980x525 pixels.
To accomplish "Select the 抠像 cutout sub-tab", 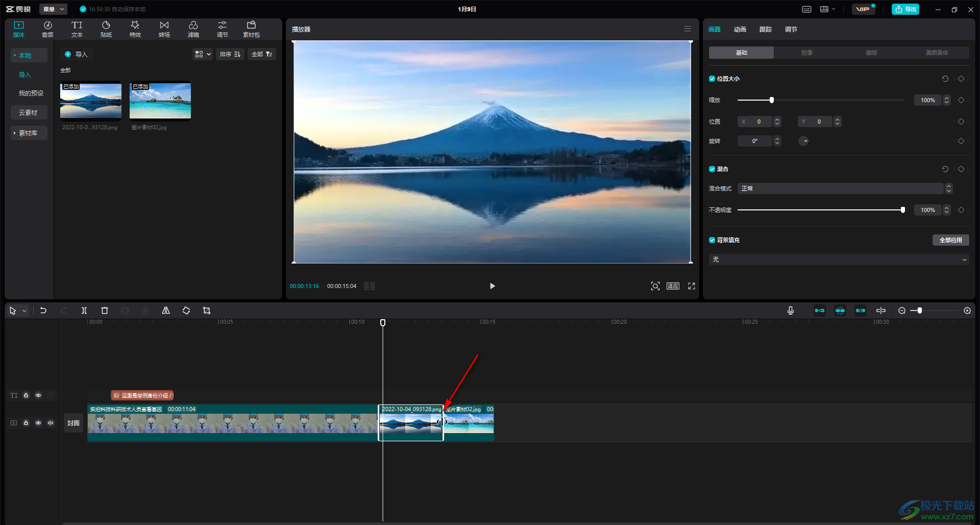I will click(x=806, y=53).
